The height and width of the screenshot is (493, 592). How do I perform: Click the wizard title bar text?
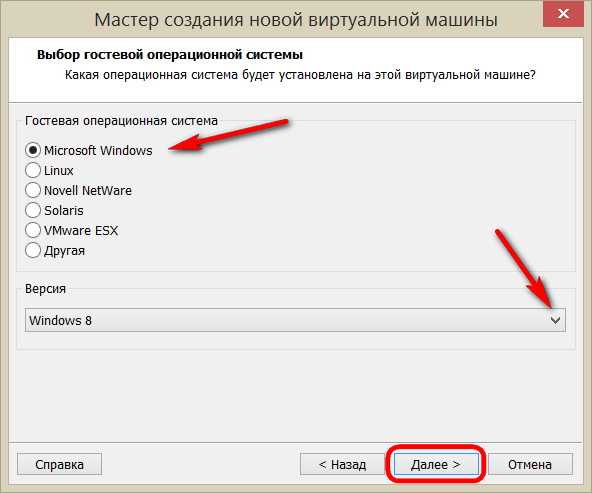point(296,20)
